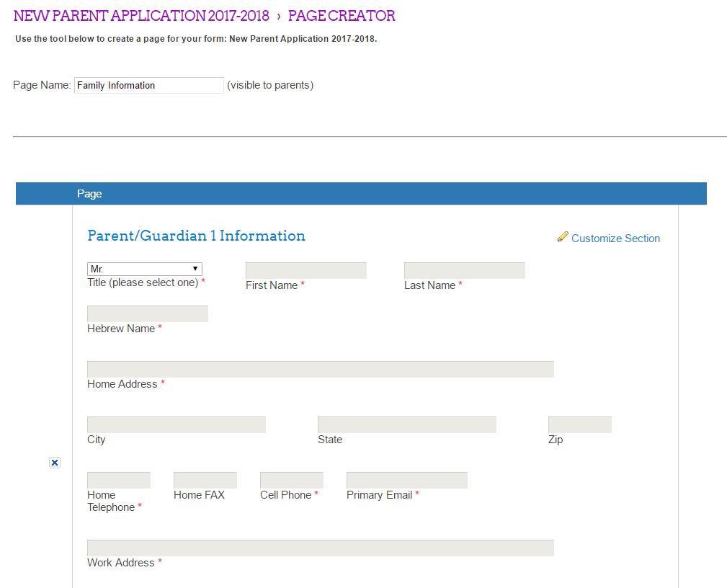727x588 pixels.
Task: Click the Last Name input field
Action: (464, 271)
